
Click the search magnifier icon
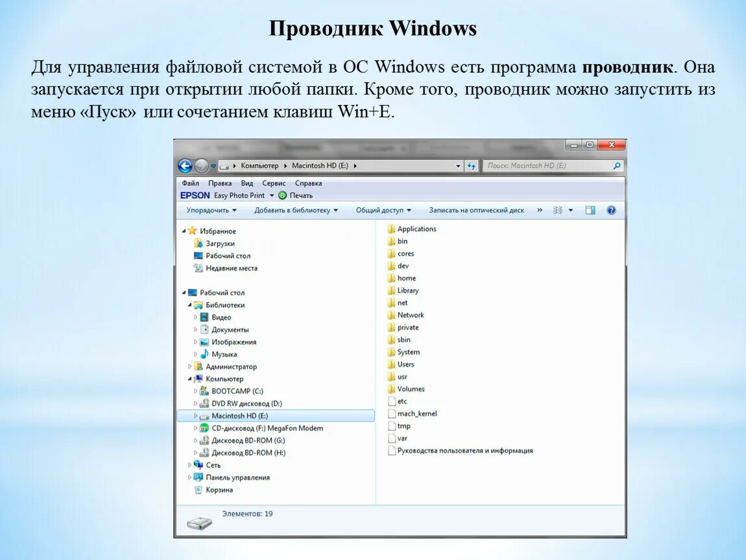click(617, 165)
